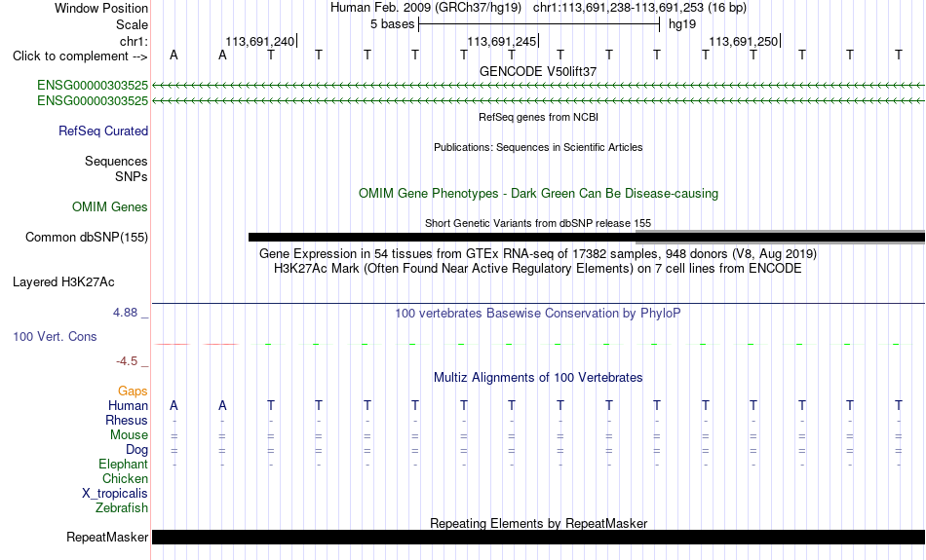Viewport: 926px width, 560px height.
Task: Click 'Publications: Sequences in Scientific Articles' title
Action: point(538,147)
